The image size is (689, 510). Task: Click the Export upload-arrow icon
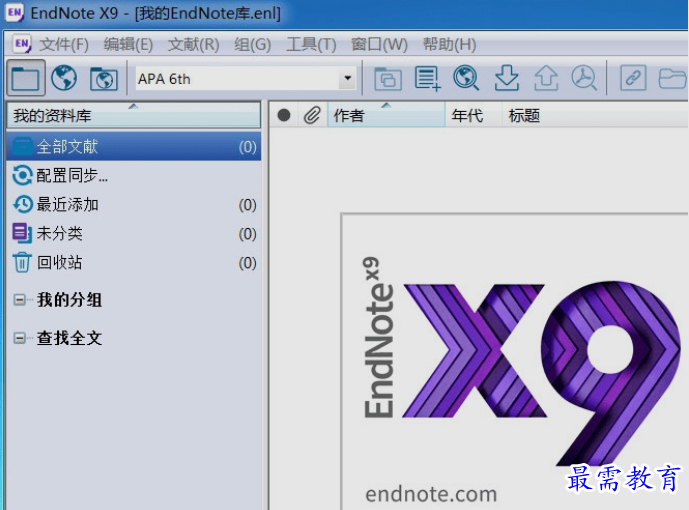tap(546, 78)
